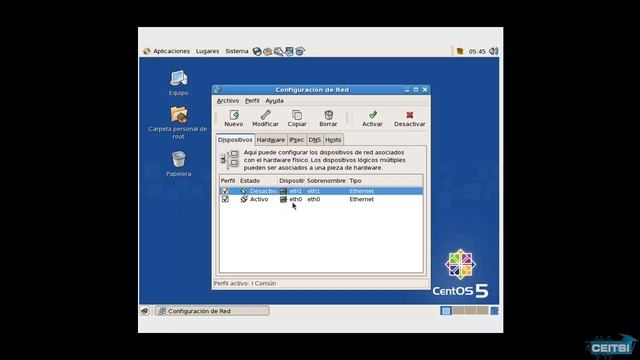Click the Modificar wrench tool
This screenshot has height=360, width=640.
coord(265,118)
